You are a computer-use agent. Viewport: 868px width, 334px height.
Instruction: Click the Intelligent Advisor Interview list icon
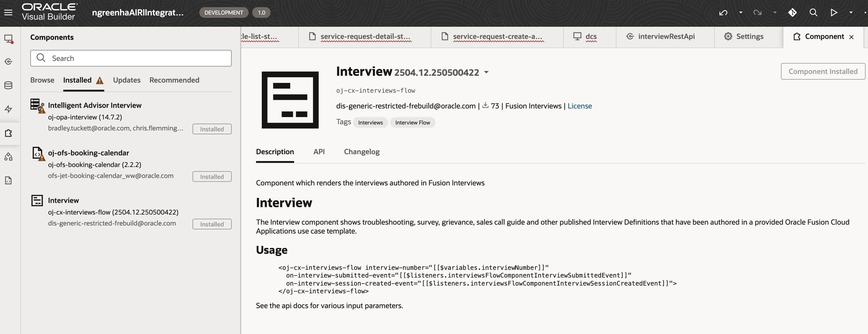tap(37, 105)
